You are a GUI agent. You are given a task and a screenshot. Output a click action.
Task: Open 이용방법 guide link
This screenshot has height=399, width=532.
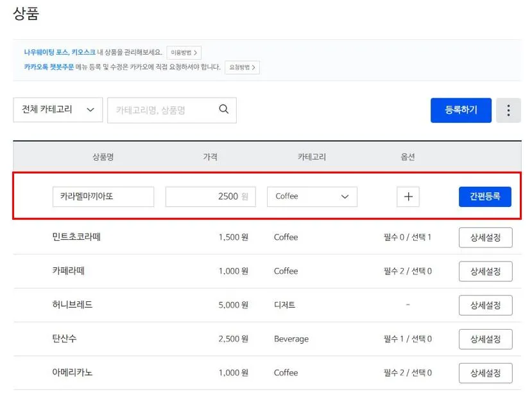(x=184, y=53)
